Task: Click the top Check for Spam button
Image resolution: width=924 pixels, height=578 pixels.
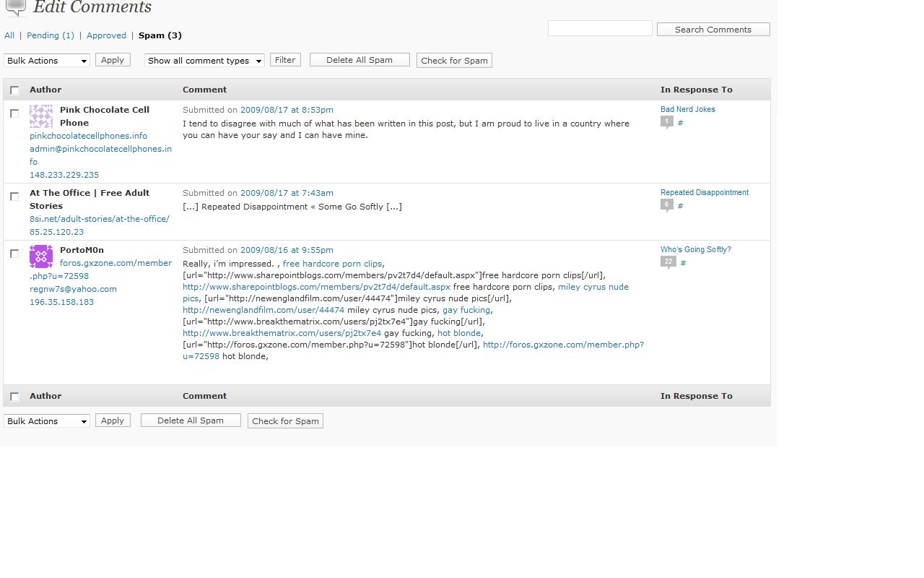Action: point(454,61)
